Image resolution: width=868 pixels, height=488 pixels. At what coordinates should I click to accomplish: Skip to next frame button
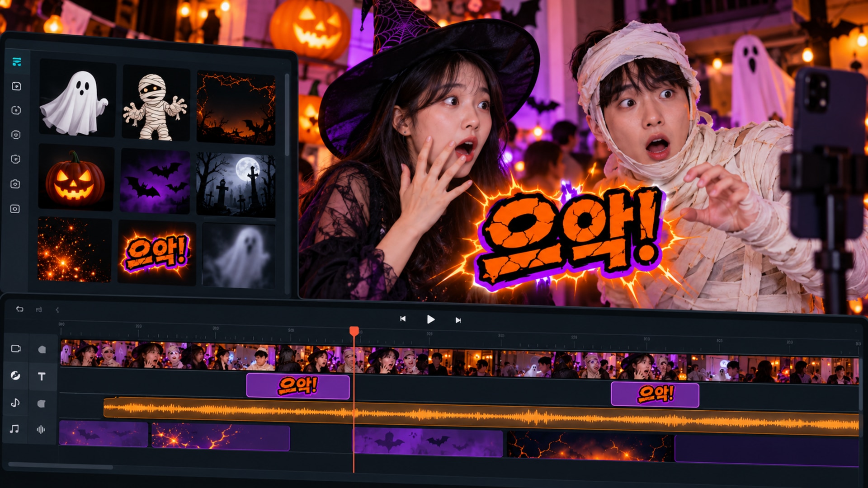pos(458,320)
